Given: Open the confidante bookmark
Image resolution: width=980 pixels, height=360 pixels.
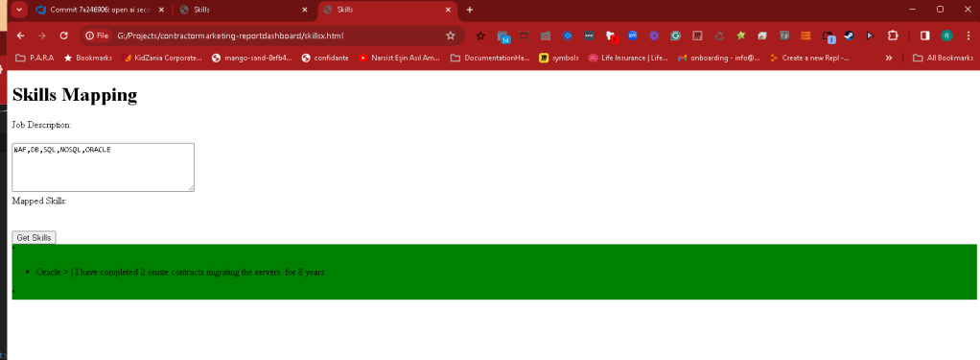Looking at the screenshot, I should click(x=325, y=58).
